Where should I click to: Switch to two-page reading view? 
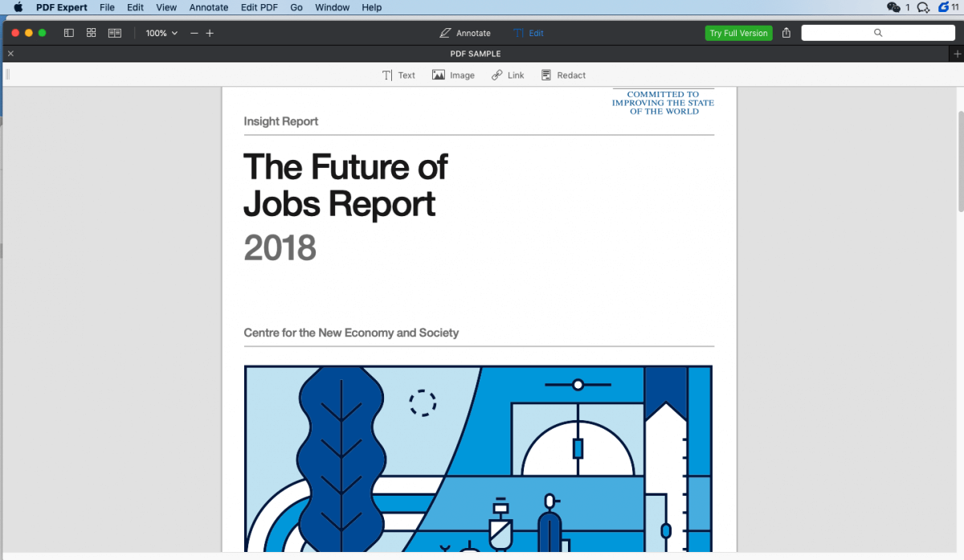(x=114, y=33)
